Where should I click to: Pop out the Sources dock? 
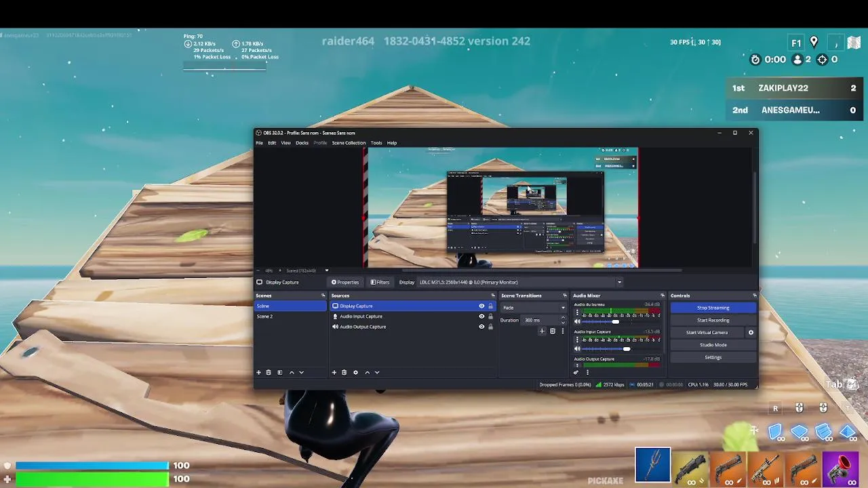[x=492, y=296]
